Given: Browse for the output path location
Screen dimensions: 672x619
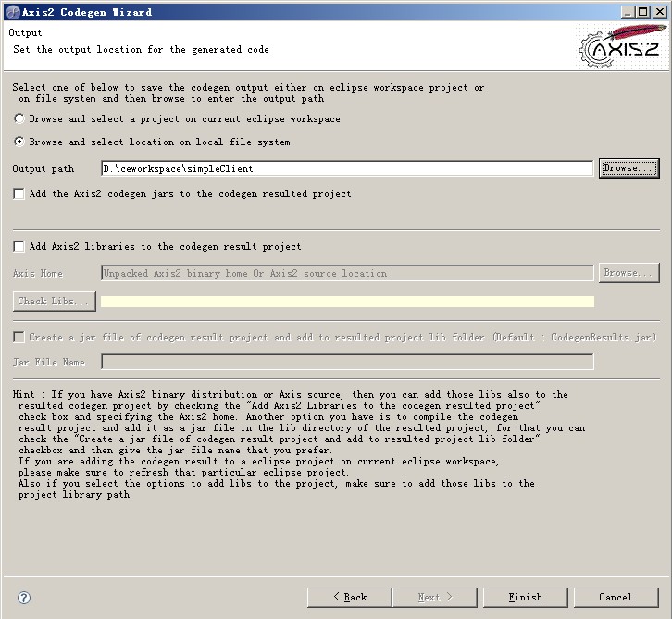Looking at the screenshot, I should click(x=628, y=167).
